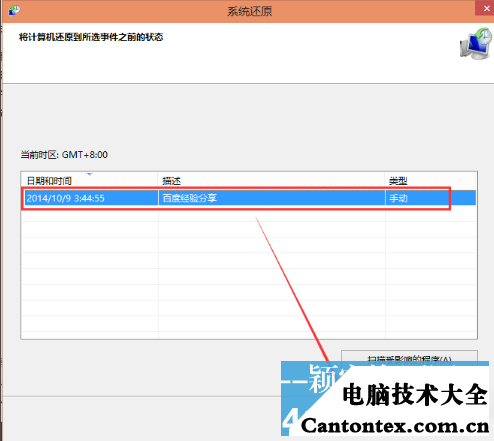The width and height of the screenshot is (494, 441).
Task: Click the 系统还原 title text
Action: [x=250, y=11]
